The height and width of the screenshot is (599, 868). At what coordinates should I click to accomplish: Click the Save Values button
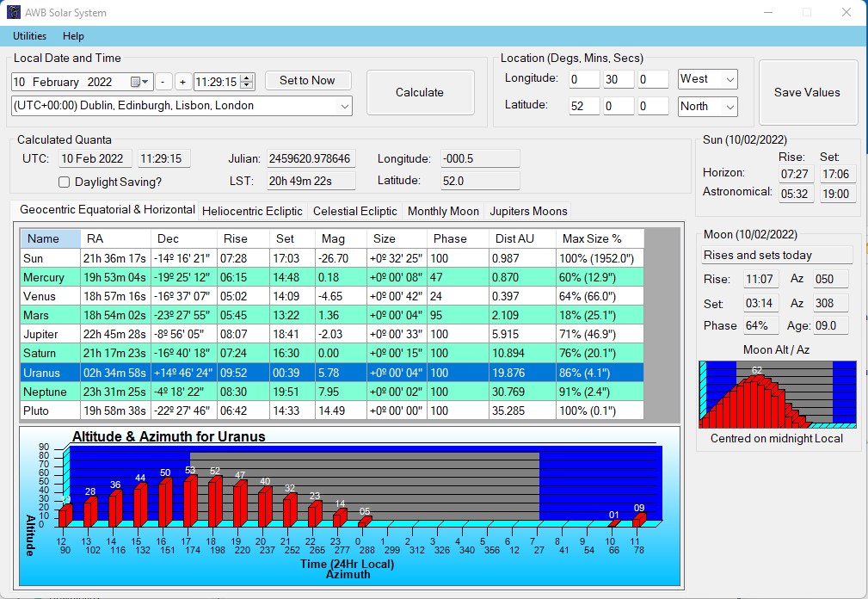[x=807, y=92]
